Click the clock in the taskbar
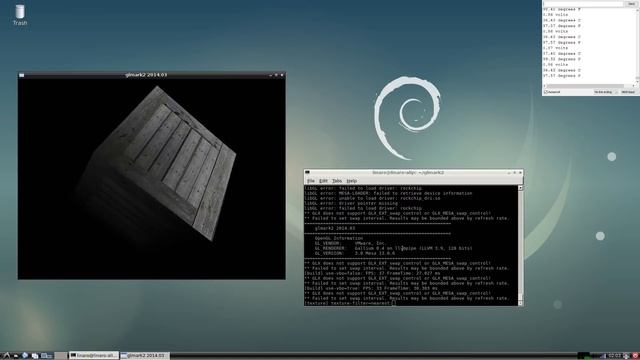Viewport: 640px width, 360px height. pos(614,356)
